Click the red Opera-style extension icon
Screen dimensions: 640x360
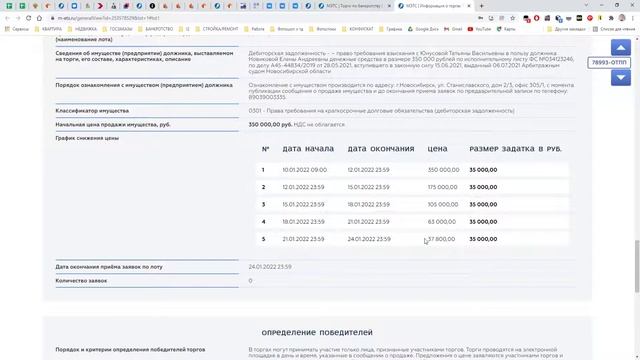tap(537, 18)
